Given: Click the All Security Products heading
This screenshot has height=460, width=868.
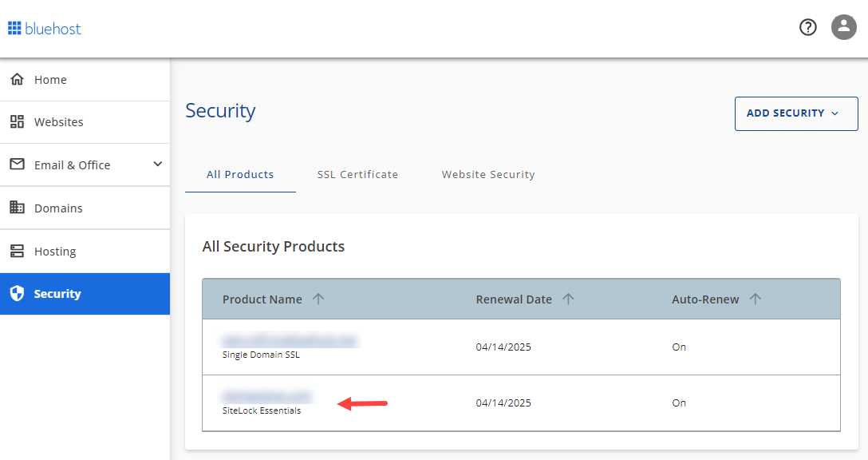Looking at the screenshot, I should (274, 247).
